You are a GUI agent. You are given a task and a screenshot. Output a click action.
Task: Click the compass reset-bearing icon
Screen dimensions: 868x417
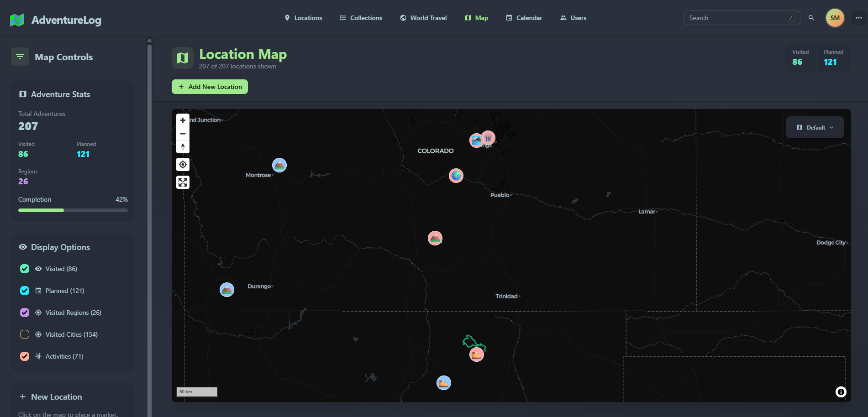coord(183,147)
